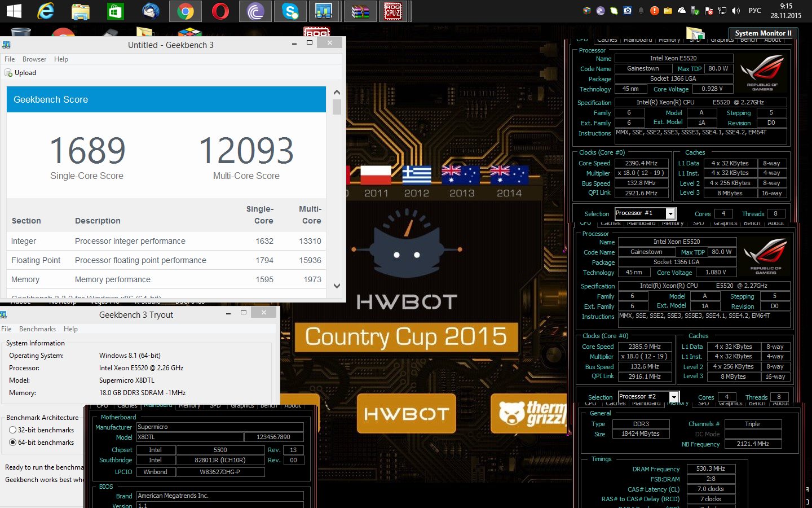Open File Explorer from the taskbar
The width and height of the screenshot is (812, 508).
(x=81, y=11)
